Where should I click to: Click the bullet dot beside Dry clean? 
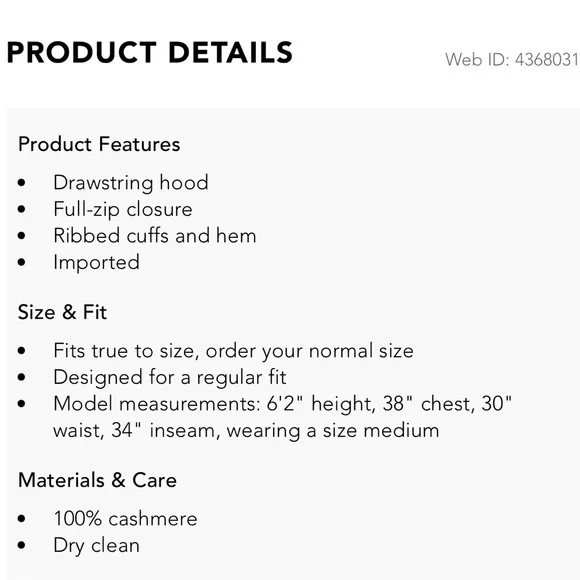pyautogui.click(x=21, y=545)
